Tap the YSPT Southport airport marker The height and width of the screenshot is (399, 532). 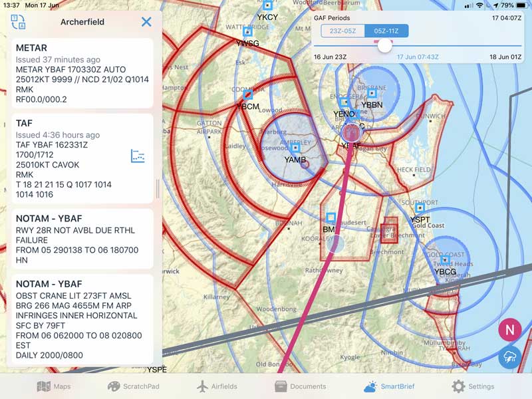pos(420,207)
